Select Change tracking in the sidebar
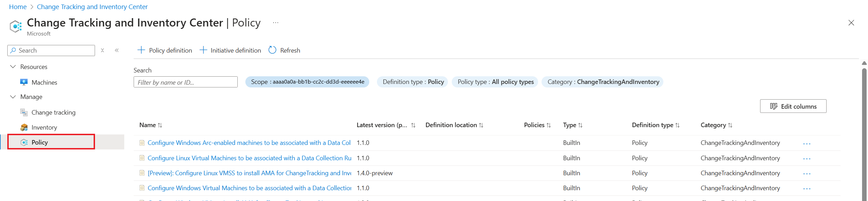The width and height of the screenshot is (868, 201). (53, 113)
